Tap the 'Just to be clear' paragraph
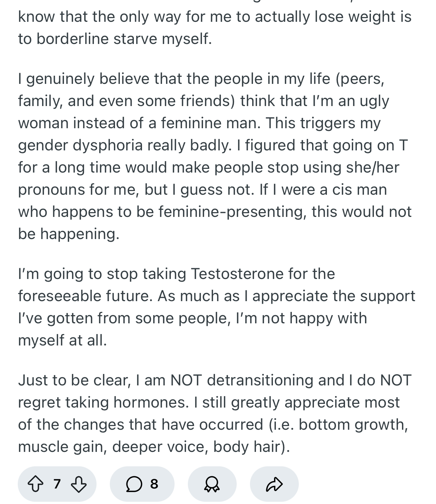Screen dimensions: 436x504 [215, 413]
